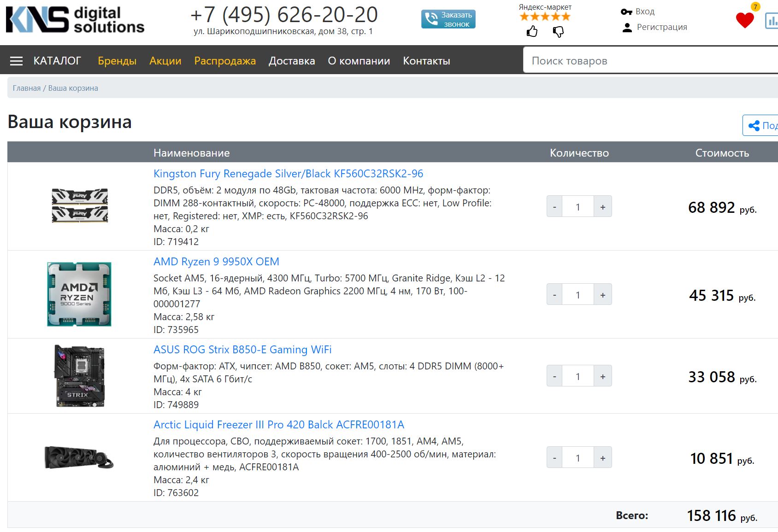Click the Стоимость column header

point(722,153)
